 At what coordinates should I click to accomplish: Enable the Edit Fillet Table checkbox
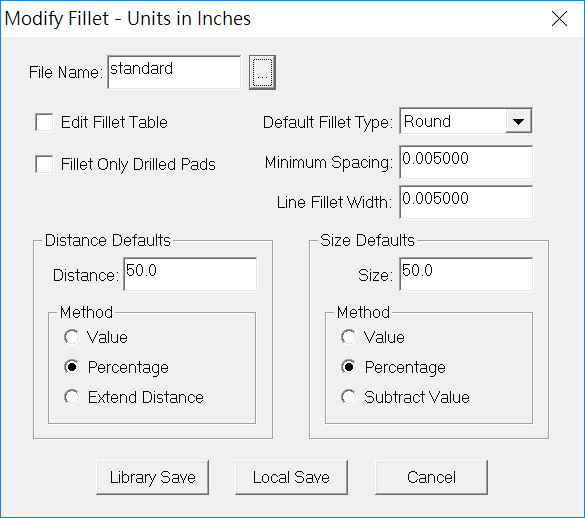(x=44, y=122)
